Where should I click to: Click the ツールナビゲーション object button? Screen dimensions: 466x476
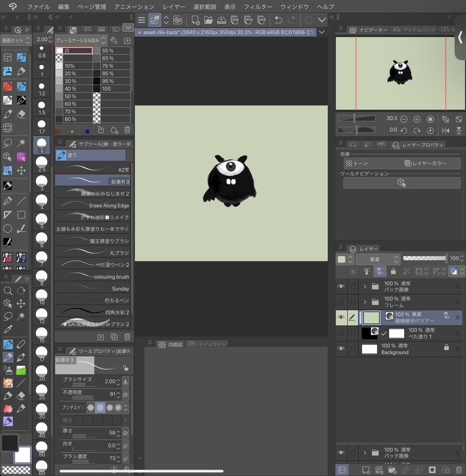click(x=402, y=183)
